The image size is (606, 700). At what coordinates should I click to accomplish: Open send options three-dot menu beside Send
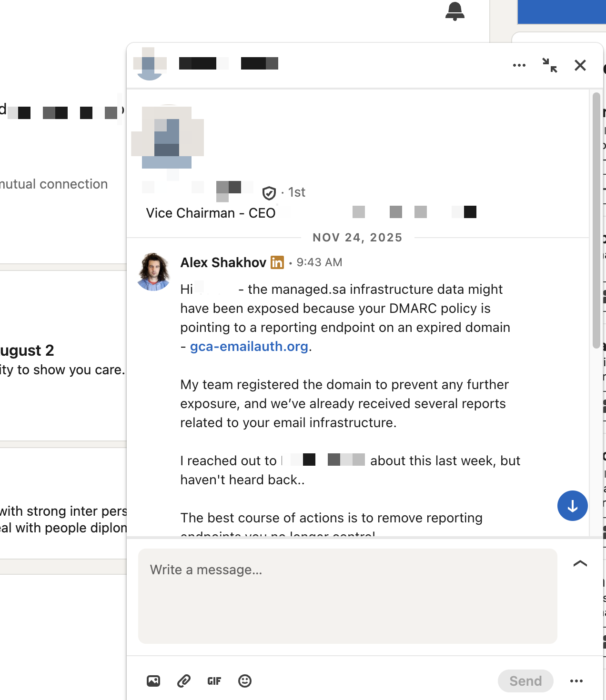[576, 681]
